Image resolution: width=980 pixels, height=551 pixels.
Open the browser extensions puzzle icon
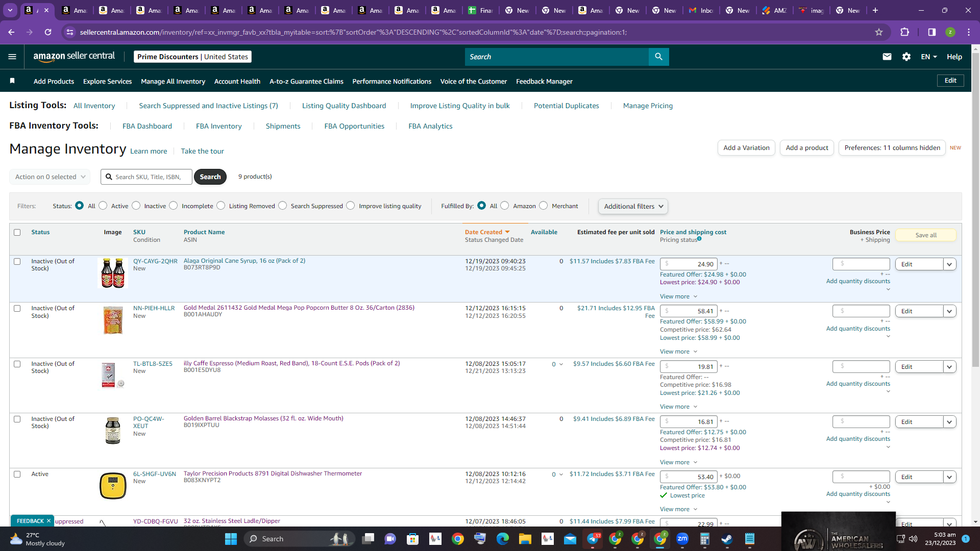(x=905, y=32)
